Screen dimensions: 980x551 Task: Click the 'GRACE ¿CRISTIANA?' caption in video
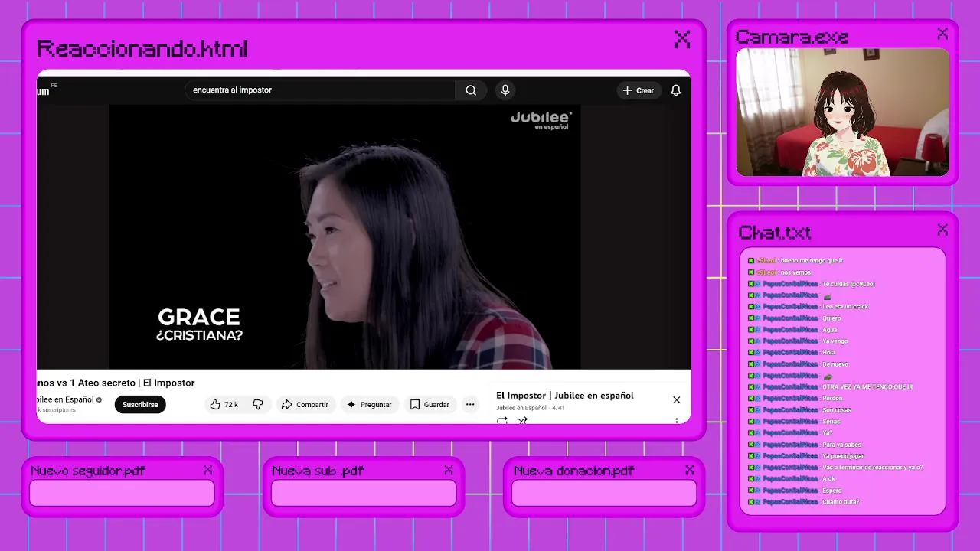click(199, 324)
